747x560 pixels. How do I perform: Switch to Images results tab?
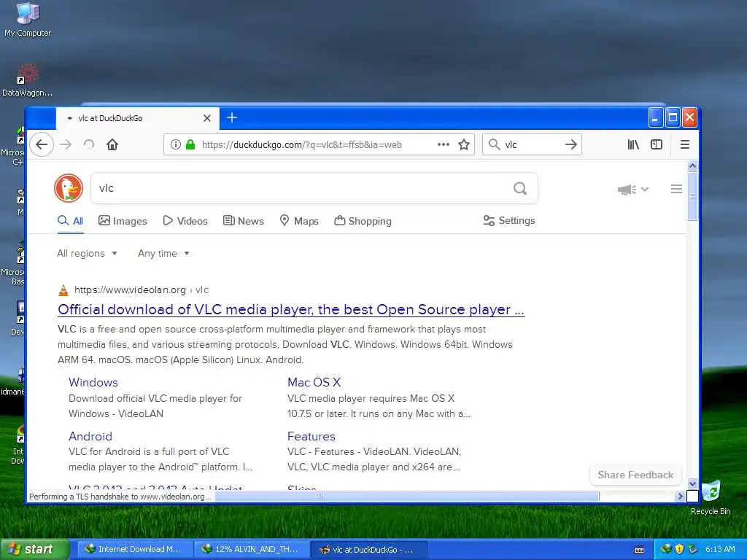[123, 221]
